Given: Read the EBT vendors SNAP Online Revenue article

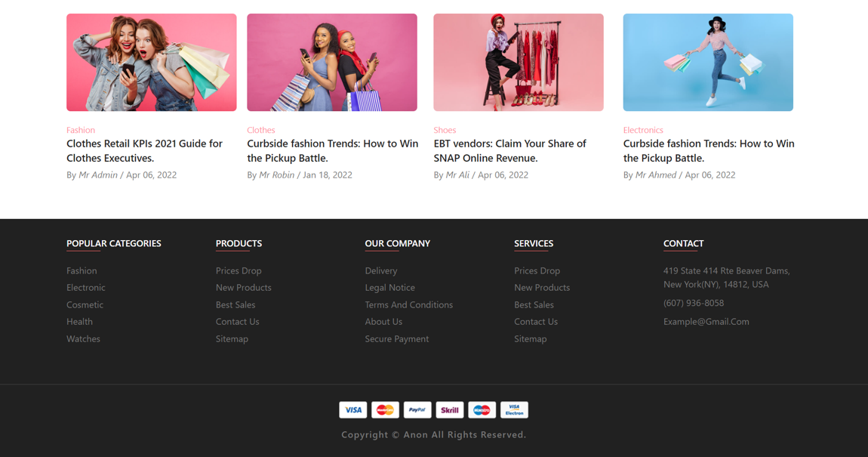Looking at the screenshot, I should (509, 150).
